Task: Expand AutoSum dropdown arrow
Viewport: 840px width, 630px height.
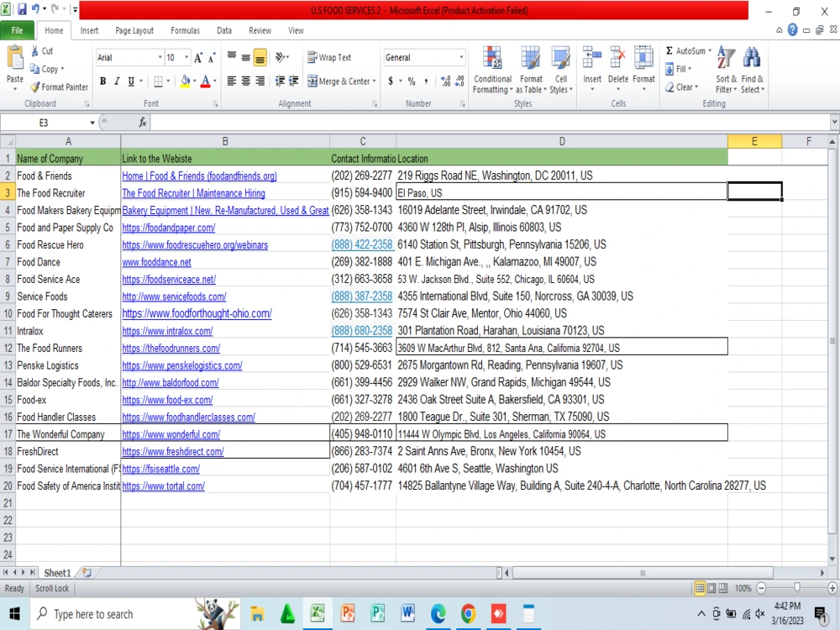Action: (x=710, y=51)
